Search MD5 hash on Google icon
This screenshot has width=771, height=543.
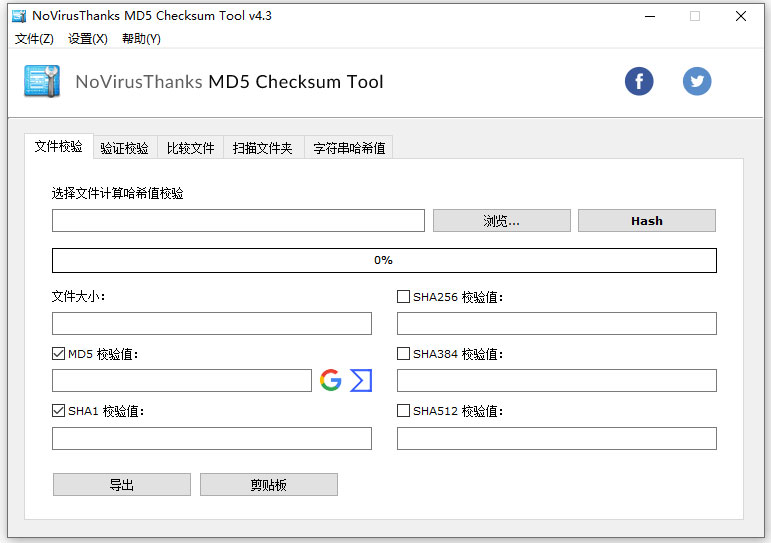pyautogui.click(x=331, y=380)
